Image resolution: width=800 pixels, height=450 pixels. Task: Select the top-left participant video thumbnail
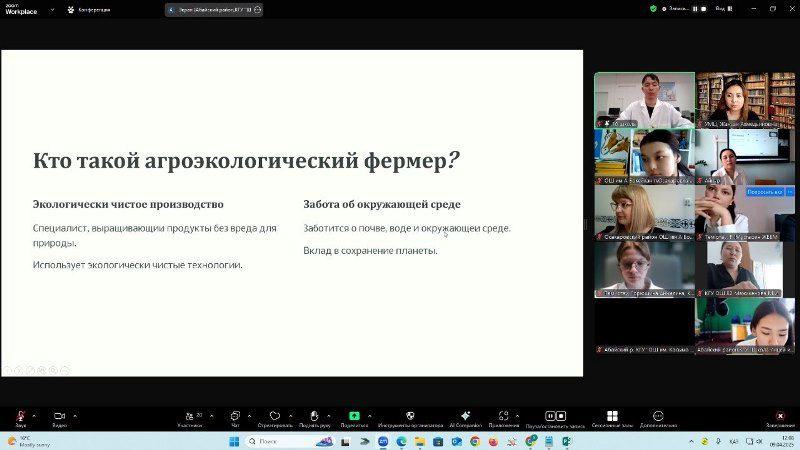point(644,100)
